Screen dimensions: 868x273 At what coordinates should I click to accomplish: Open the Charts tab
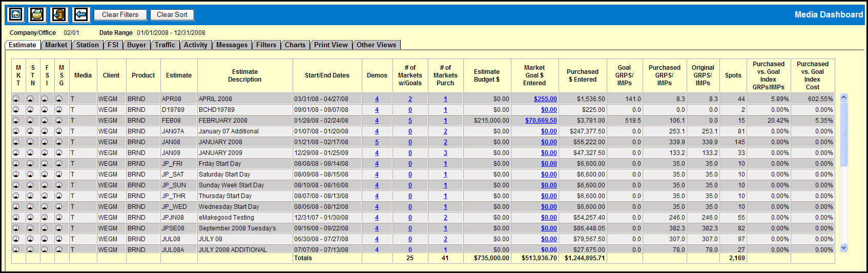click(295, 45)
